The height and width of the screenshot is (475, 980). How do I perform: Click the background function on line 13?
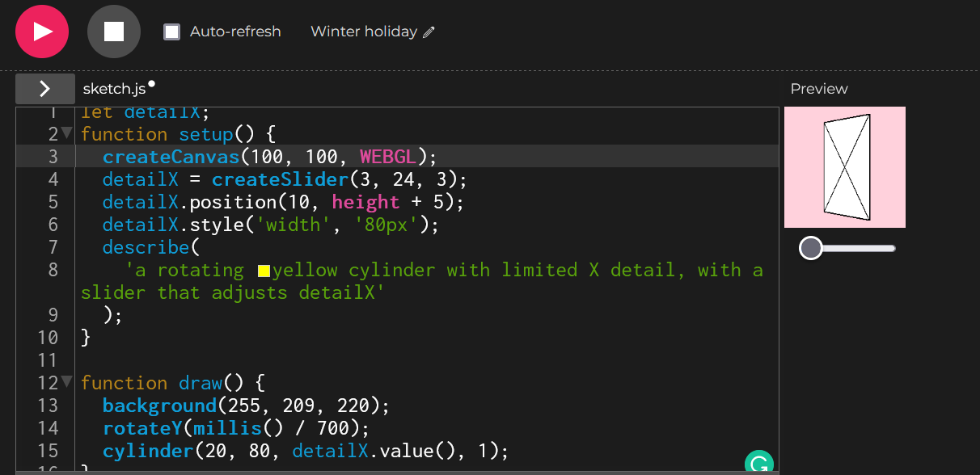(x=159, y=405)
